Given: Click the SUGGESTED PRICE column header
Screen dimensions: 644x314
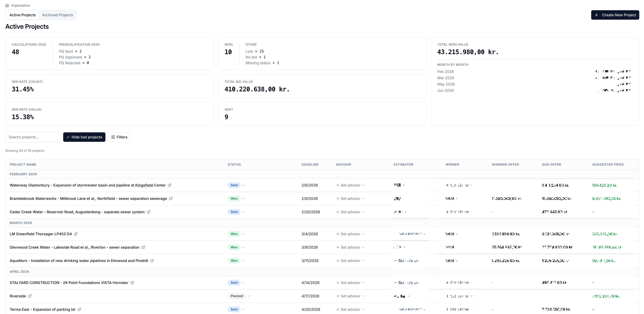Looking at the screenshot, I should pos(608,165).
